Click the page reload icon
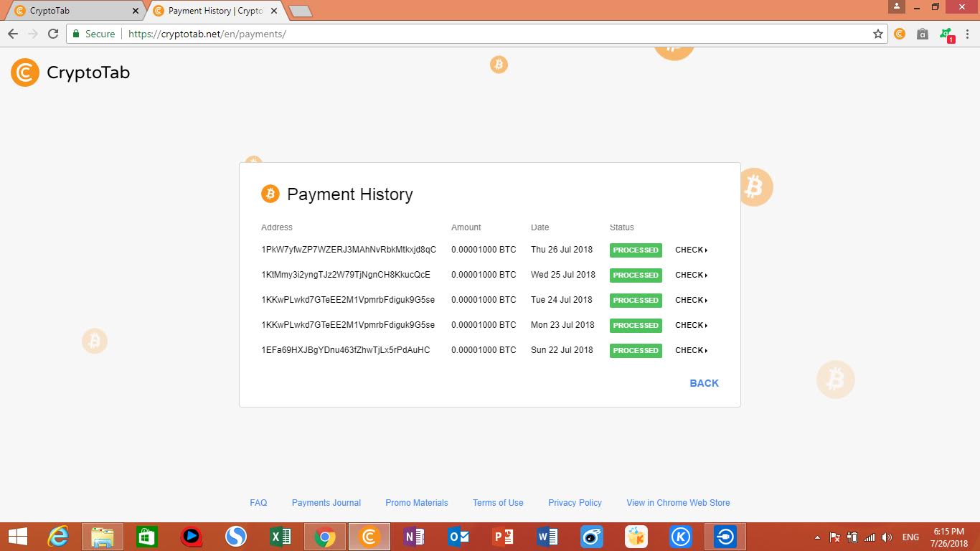Viewport: 980px width, 551px height. [53, 34]
